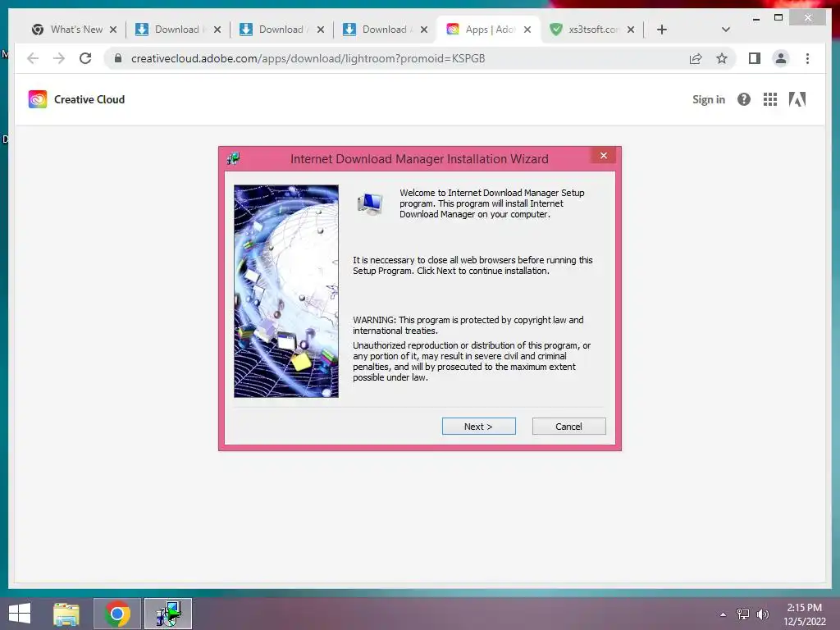
Task: Open a new browser tab
Action: coord(662,30)
